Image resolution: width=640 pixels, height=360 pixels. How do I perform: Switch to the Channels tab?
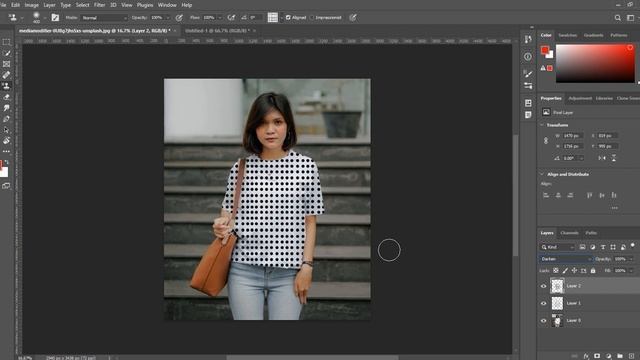coord(569,233)
